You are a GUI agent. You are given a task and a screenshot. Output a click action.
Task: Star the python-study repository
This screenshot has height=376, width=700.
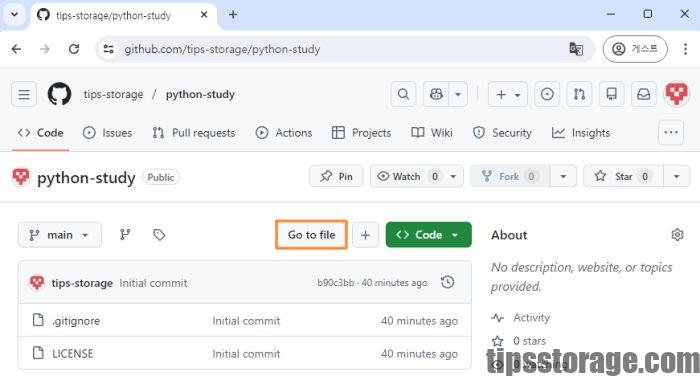tap(624, 176)
